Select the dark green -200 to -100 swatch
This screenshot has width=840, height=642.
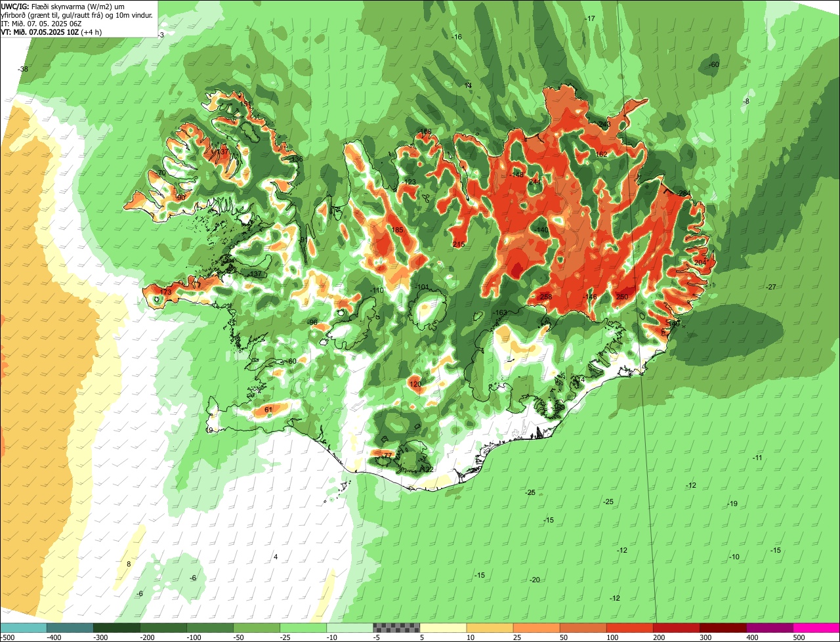click(164, 628)
